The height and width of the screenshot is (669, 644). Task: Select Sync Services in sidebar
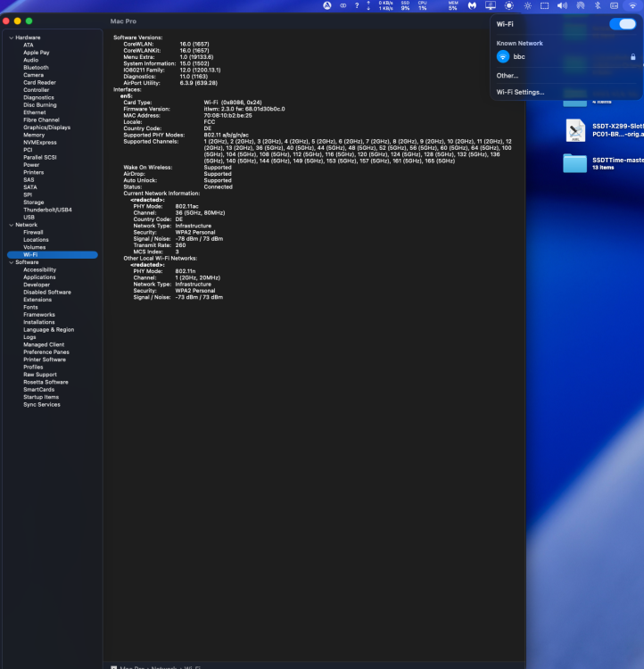[x=42, y=404]
